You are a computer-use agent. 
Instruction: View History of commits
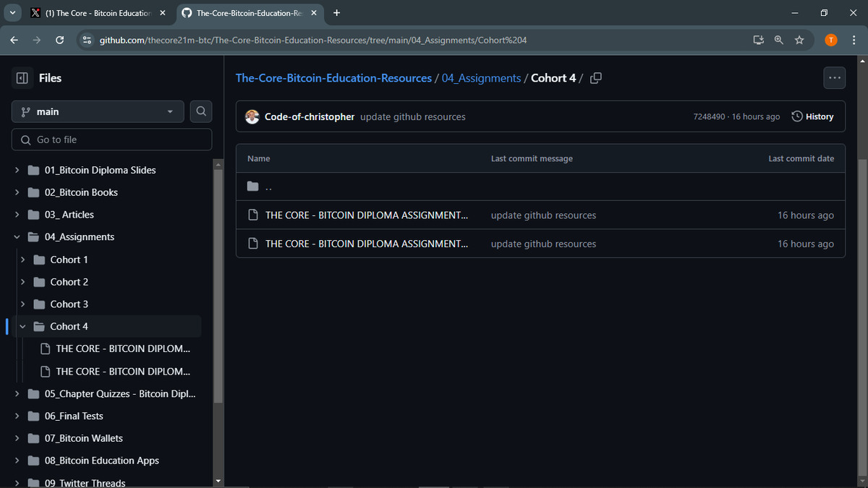(812, 116)
